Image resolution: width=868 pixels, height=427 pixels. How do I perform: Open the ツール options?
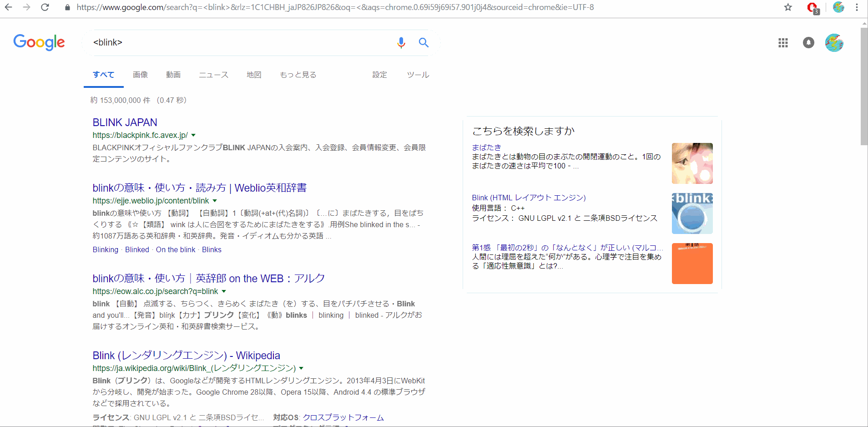(x=418, y=75)
